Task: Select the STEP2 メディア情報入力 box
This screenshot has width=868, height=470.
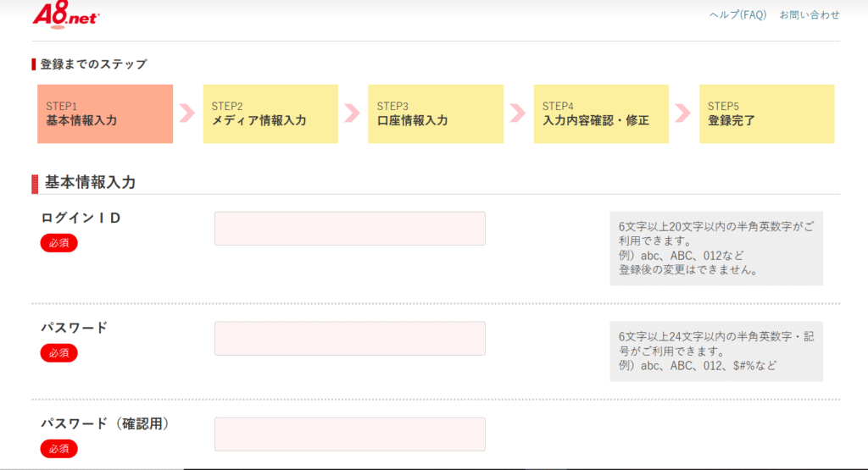Action: [x=270, y=114]
